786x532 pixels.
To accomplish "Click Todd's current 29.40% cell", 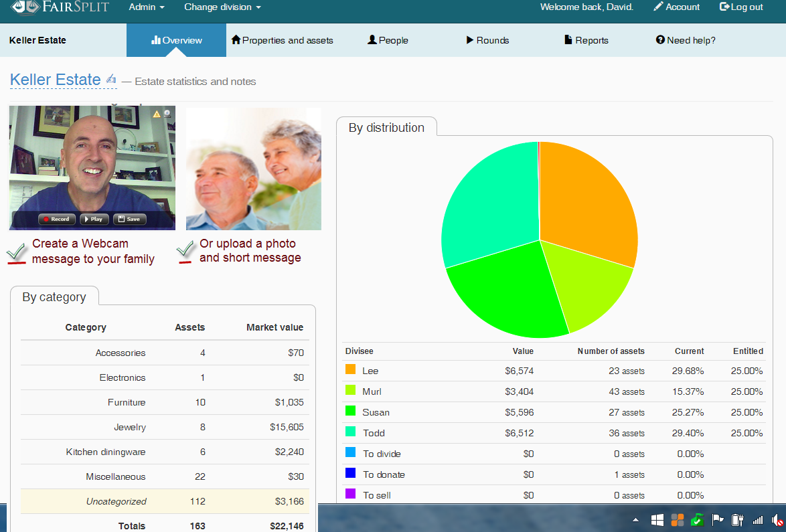I will 688,433.
